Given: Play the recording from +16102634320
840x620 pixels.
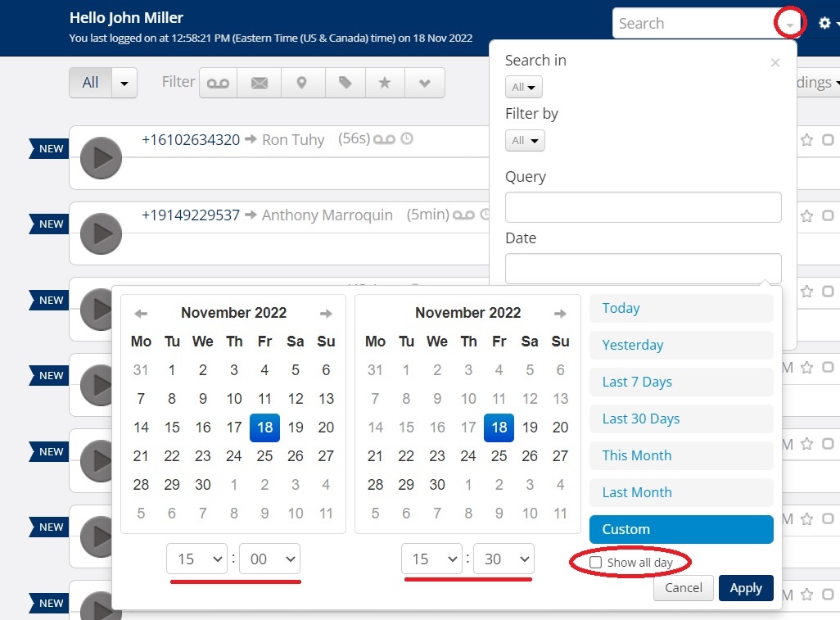Looking at the screenshot, I should click(102, 158).
